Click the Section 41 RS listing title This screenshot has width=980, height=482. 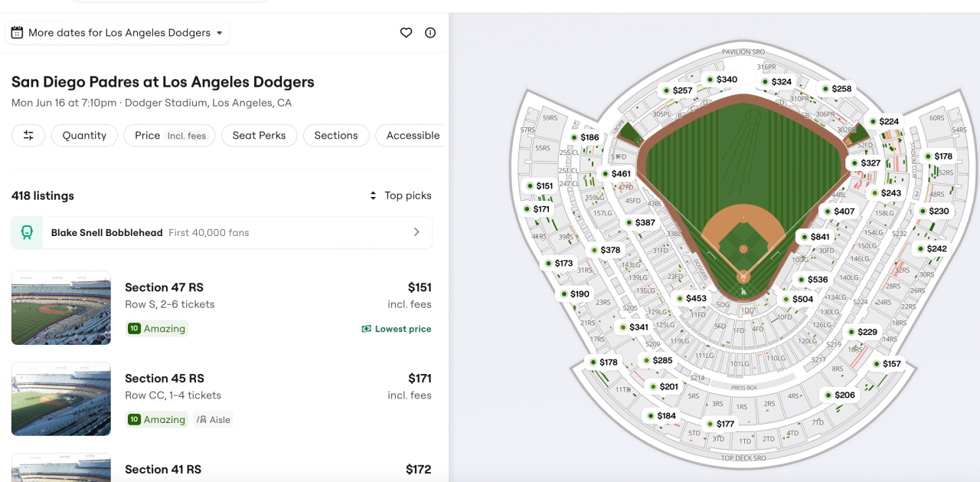pos(163,469)
